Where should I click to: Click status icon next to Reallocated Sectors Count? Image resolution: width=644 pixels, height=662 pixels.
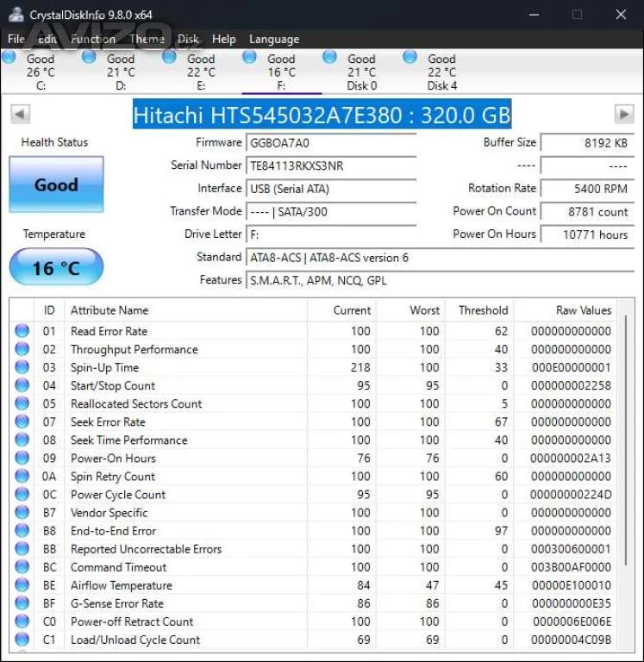click(22, 403)
